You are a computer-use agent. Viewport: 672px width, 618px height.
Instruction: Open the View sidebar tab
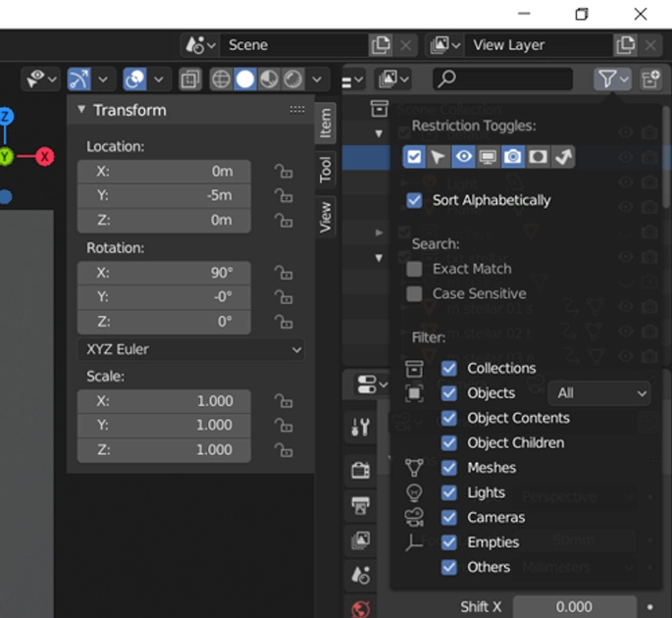pyautogui.click(x=326, y=218)
